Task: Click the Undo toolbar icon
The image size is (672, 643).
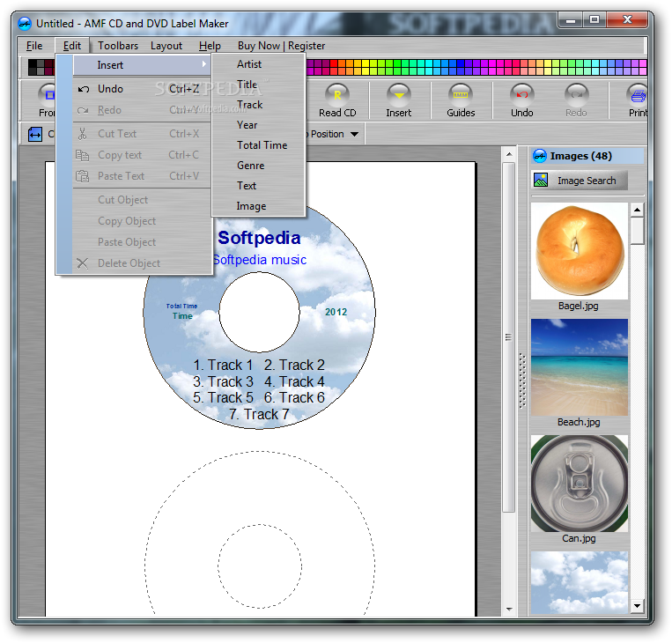Action: click(x=521, y=95)
